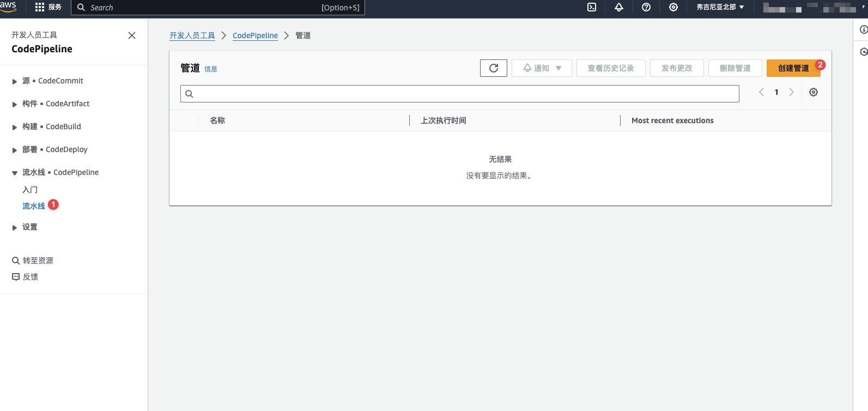Screen dimensions: 868x411
Task: Expand the 构件 • CodeArtifact section
Action: (15, 105)
